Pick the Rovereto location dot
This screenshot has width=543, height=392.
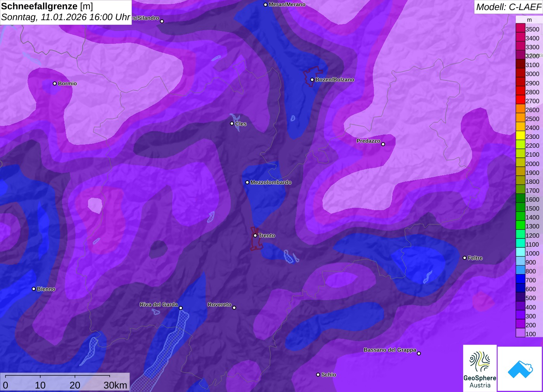point(234,308)
